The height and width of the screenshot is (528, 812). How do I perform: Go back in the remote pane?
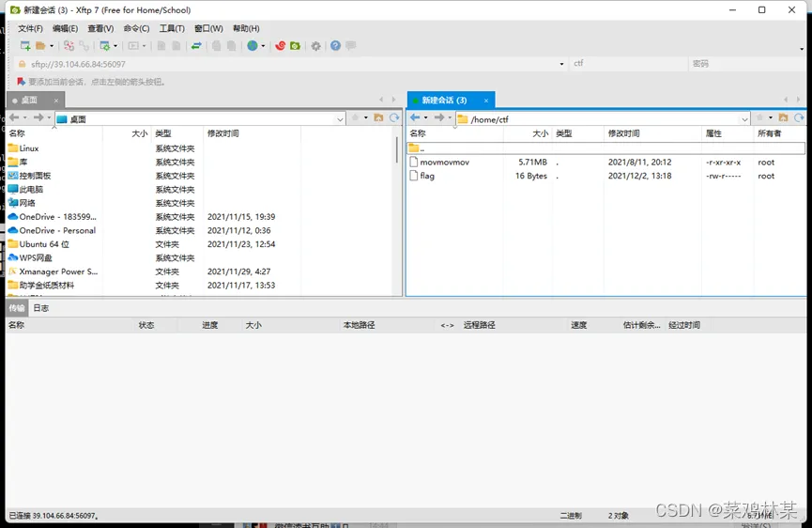click(x=415, y=118)
